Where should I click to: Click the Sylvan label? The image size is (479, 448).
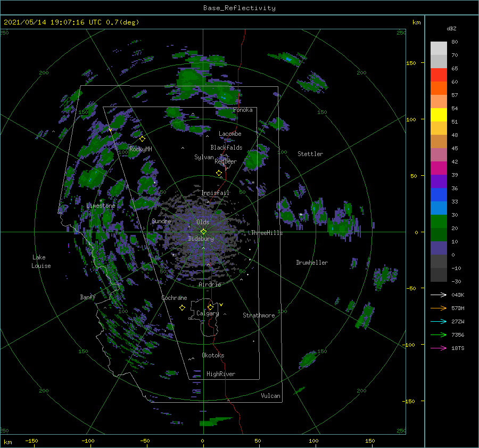tap(204, 157)
